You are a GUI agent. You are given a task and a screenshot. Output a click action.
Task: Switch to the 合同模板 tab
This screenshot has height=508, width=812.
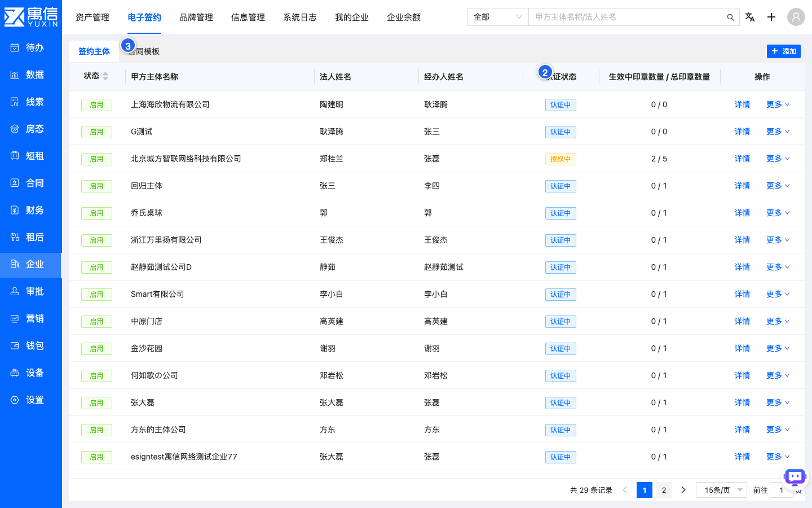click(144, 51)
